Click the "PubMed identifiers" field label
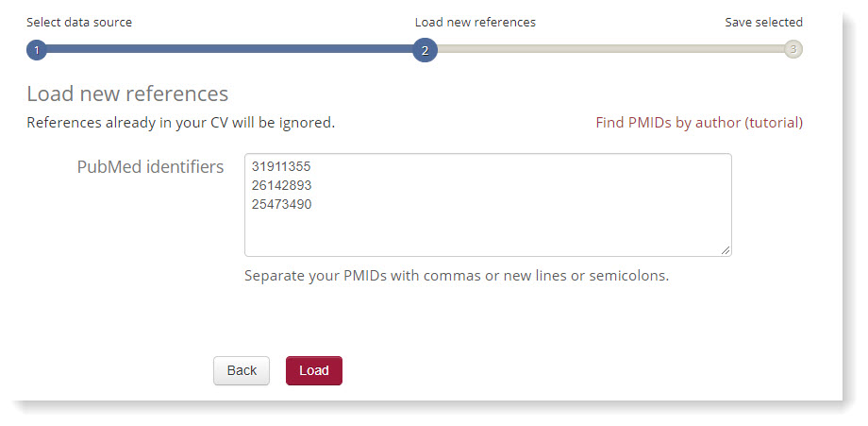 (x=150, y=167)
